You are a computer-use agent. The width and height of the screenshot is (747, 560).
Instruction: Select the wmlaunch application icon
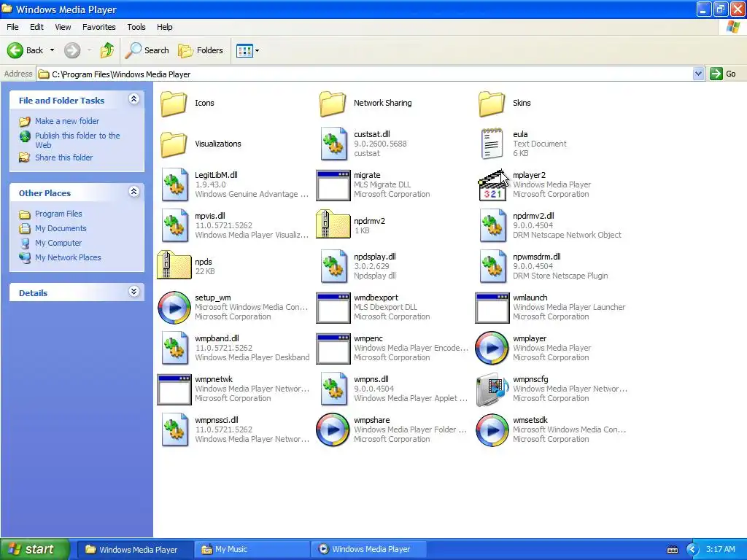[492, 308]
